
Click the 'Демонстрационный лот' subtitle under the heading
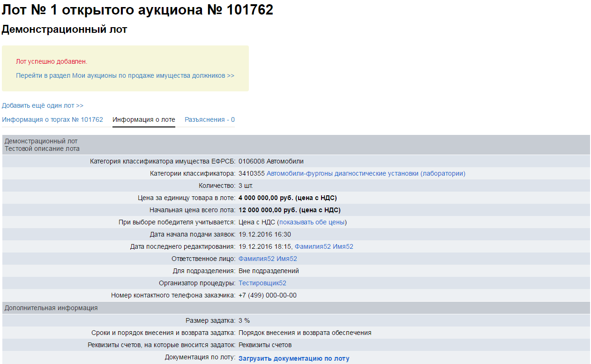(x=64, y=30)
